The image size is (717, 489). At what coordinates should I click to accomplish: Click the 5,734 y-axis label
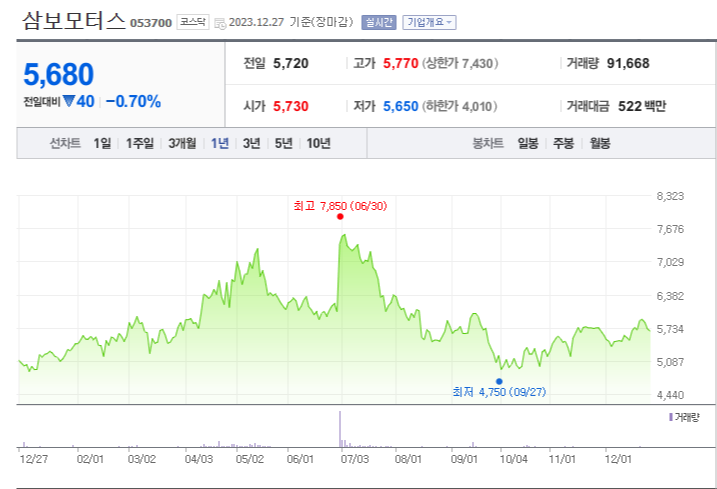pos(670,329)
